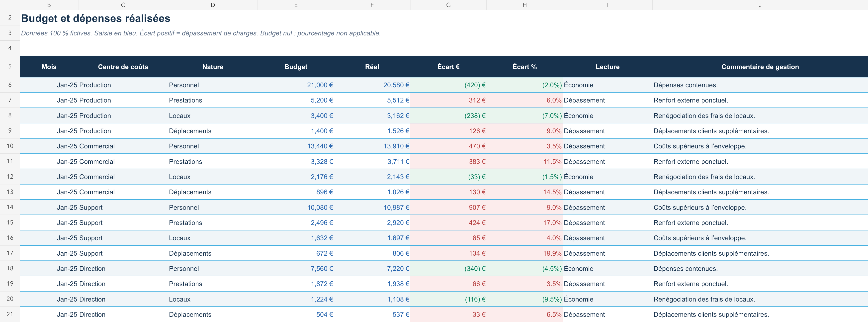This screenshot has height=322, width=868.
Task: Click the title cell 'Budget et dépenses réalisées'
Action: [x=96, y=18]
